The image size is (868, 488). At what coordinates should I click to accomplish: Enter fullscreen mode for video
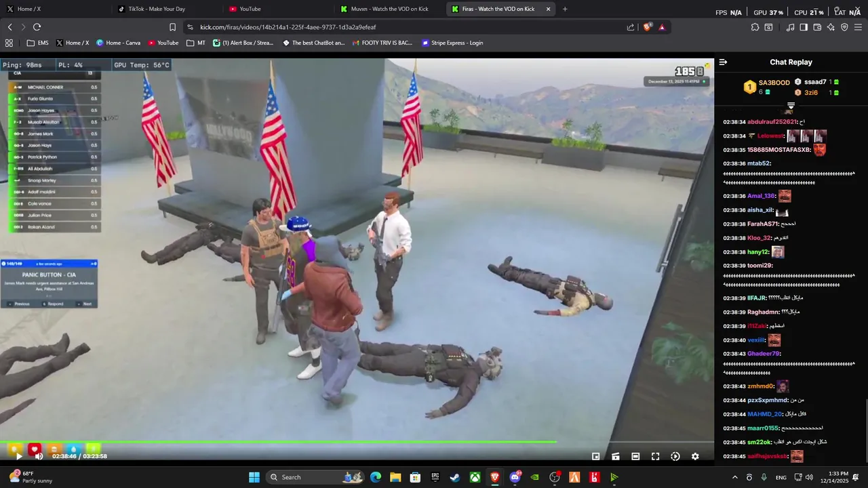pyautogui.click(x=655, y=456)
